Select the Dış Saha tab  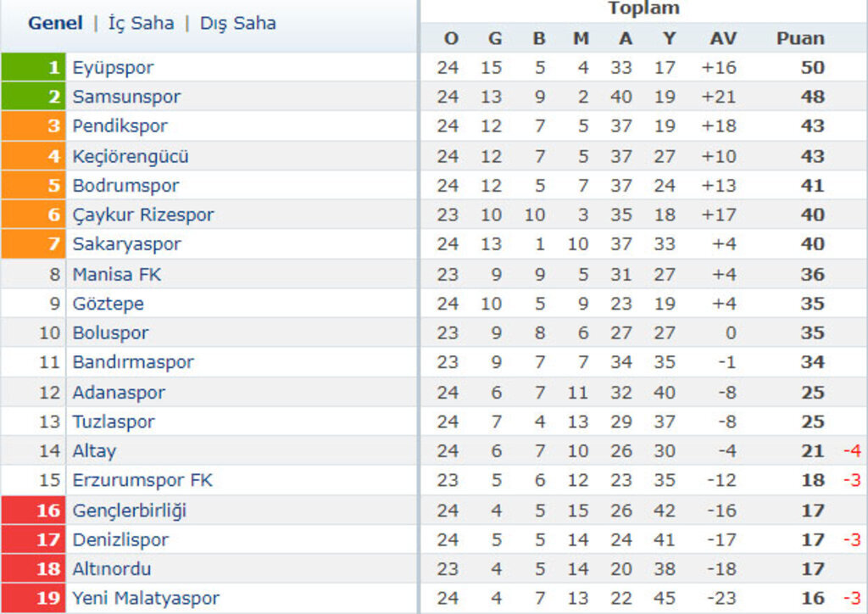(237, 24)
